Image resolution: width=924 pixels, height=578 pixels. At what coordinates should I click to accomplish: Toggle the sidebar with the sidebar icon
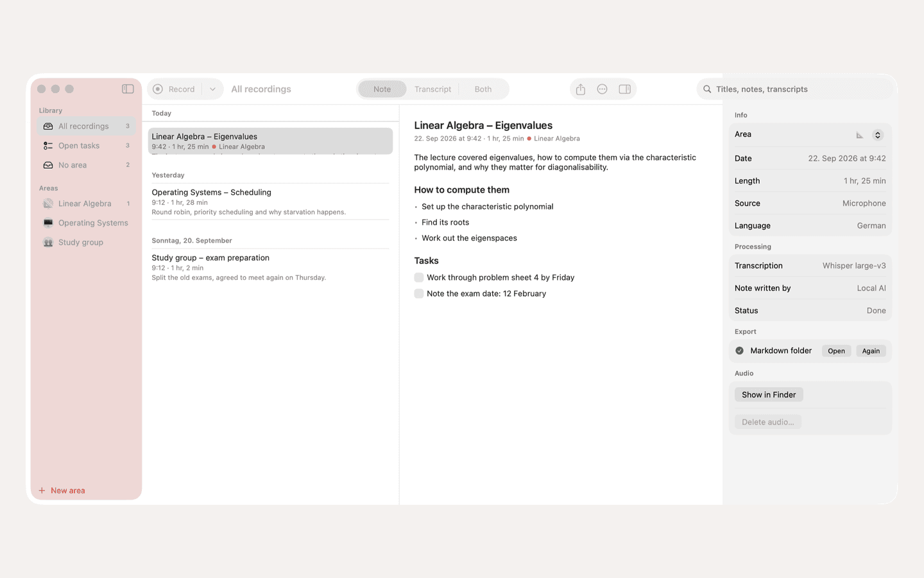[x=128, y=89]
